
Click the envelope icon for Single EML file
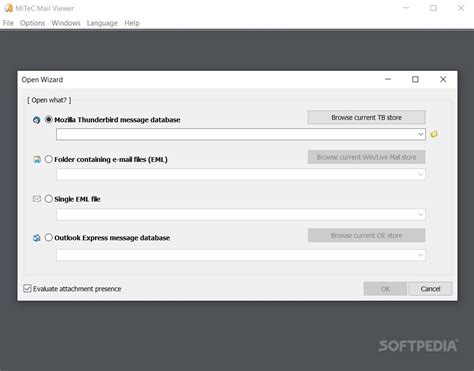[37, 199]
